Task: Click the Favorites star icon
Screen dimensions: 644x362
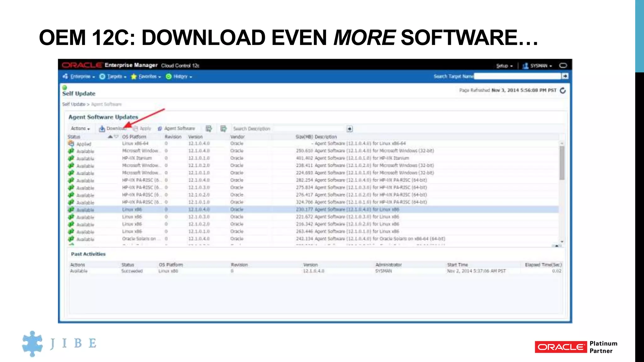Action: [x=134, y=76]
